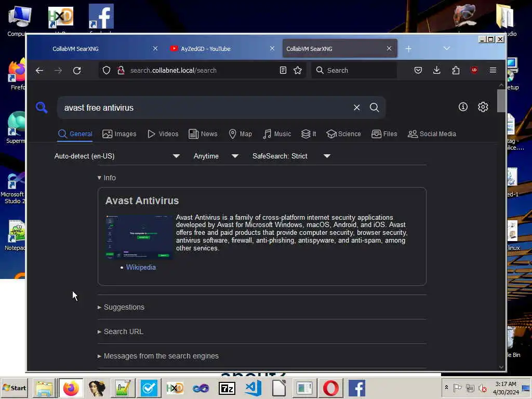Collapse the Info section
The image size is (532, 399).
coord(107,178)
